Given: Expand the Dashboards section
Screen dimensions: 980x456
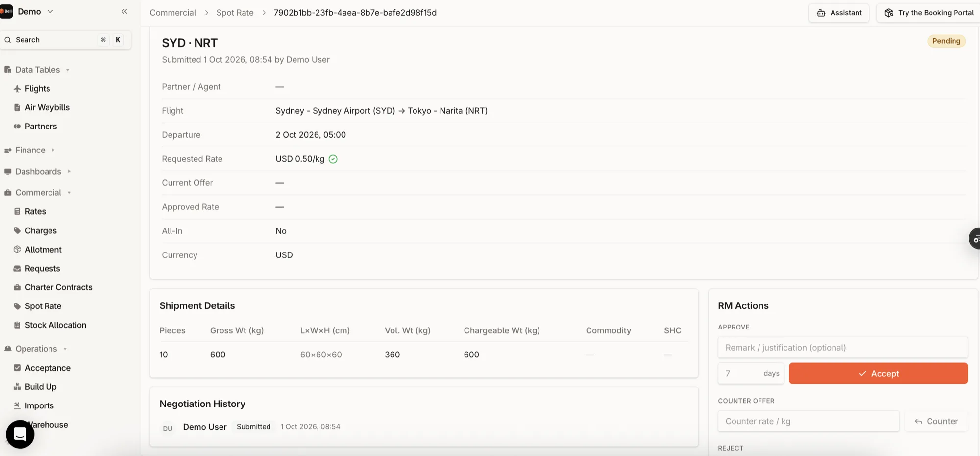Looking at the screenshot, I should [38, 171].
